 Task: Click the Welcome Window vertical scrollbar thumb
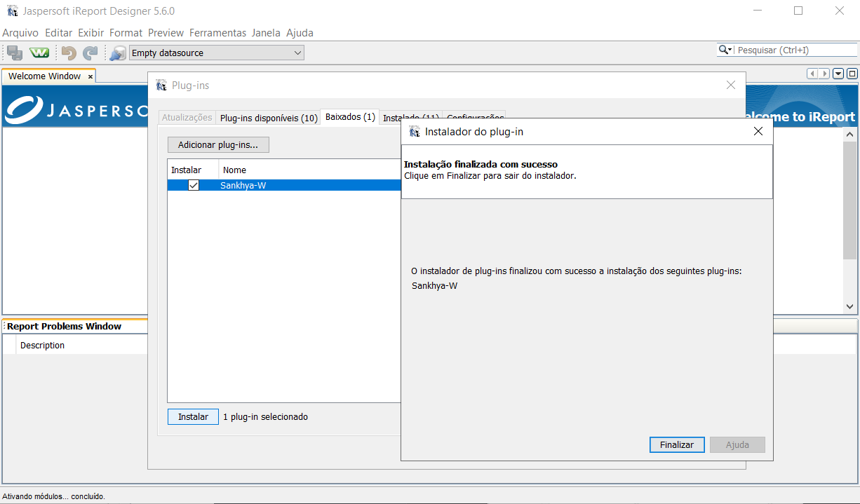tap(850, 200)
